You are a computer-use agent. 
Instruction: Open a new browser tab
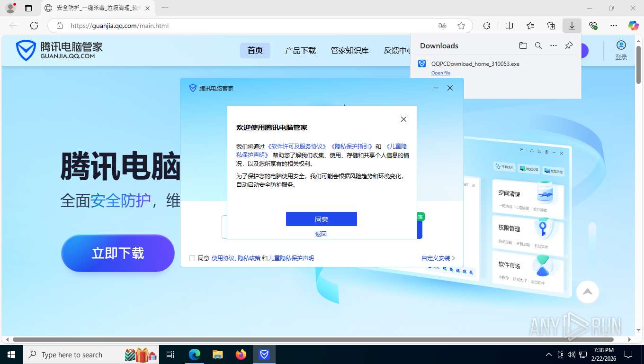point(165,8)
